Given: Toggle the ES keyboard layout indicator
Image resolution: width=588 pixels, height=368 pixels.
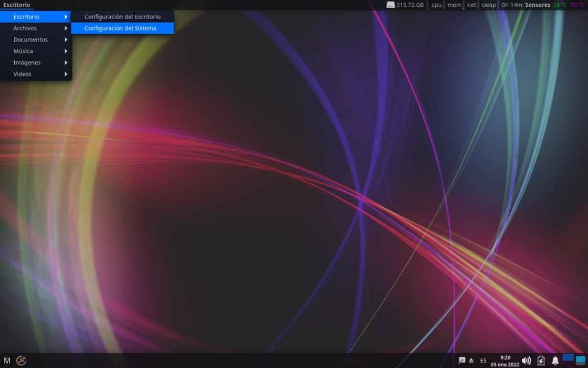Looking at the screenshot, I should (x=483, y=361).
